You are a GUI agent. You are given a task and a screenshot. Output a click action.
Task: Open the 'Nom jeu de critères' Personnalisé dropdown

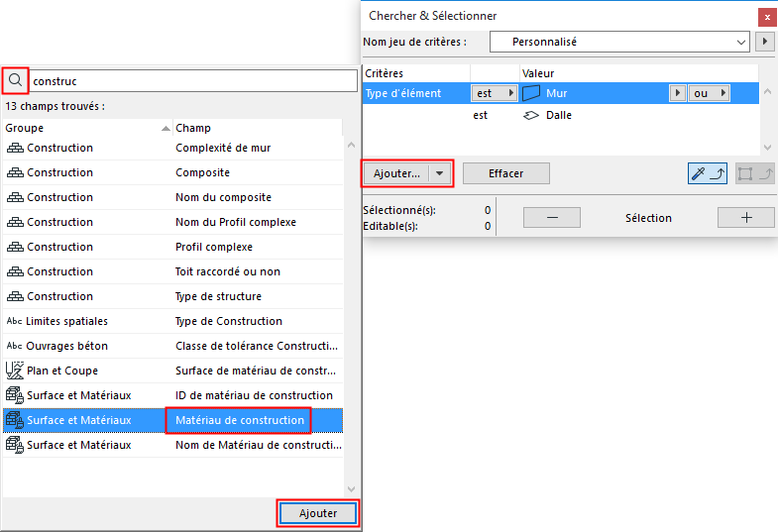619,42
